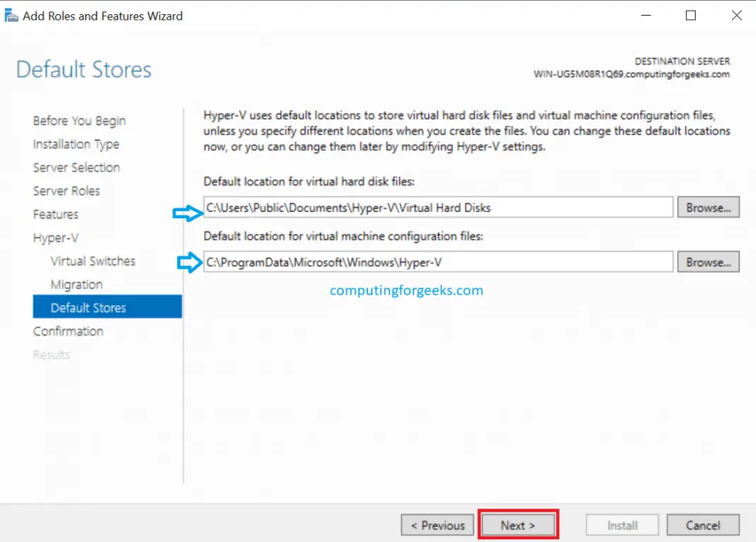Navigate to the Migration sub-step
756x542 pixels.
pos(76,285)
